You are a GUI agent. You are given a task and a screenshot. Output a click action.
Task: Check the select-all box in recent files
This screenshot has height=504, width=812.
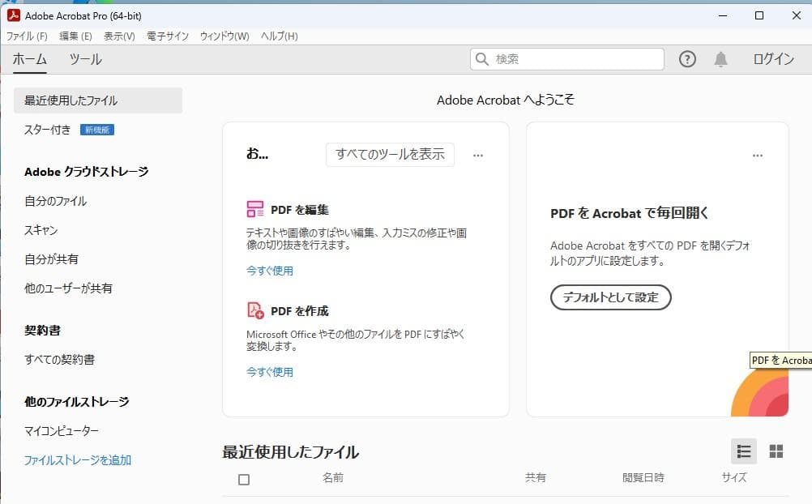pos(242,480)
